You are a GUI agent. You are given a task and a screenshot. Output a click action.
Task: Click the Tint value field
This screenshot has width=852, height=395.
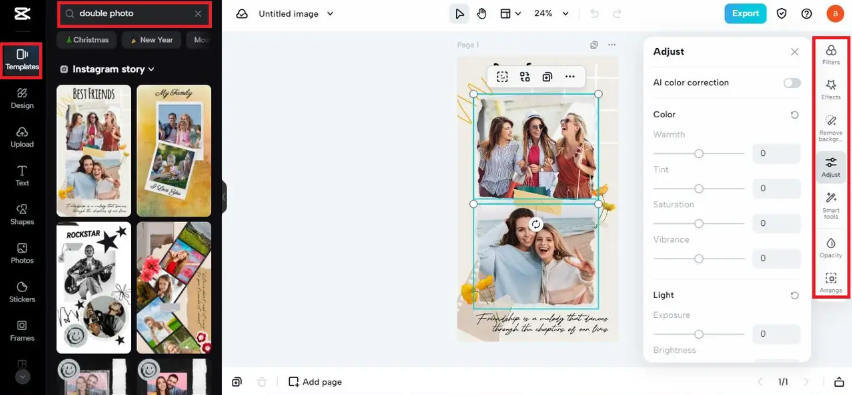click(x=776, y=189)
